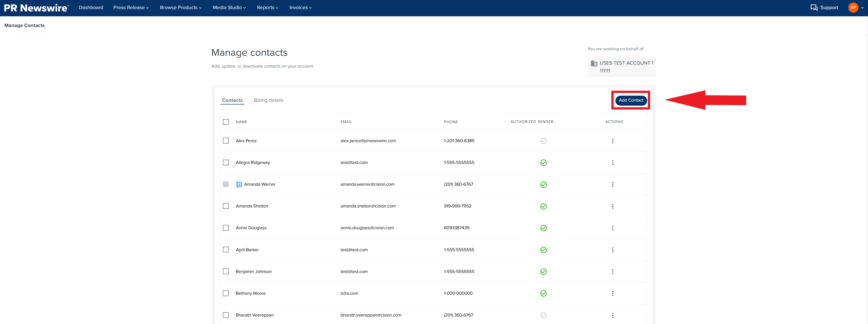Toggle the select-all contacts checkbox
This screenshot has width=868, height=324.
click(226, 122)
